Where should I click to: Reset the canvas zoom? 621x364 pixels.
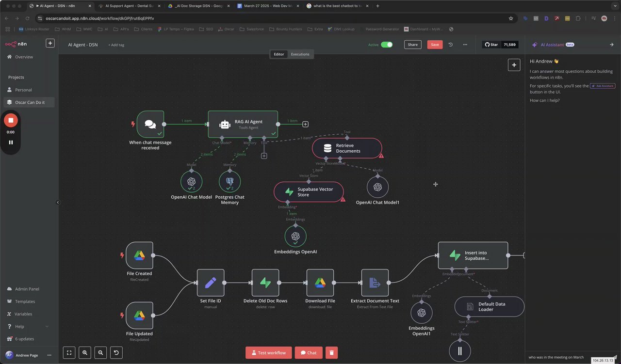point(116,353)
